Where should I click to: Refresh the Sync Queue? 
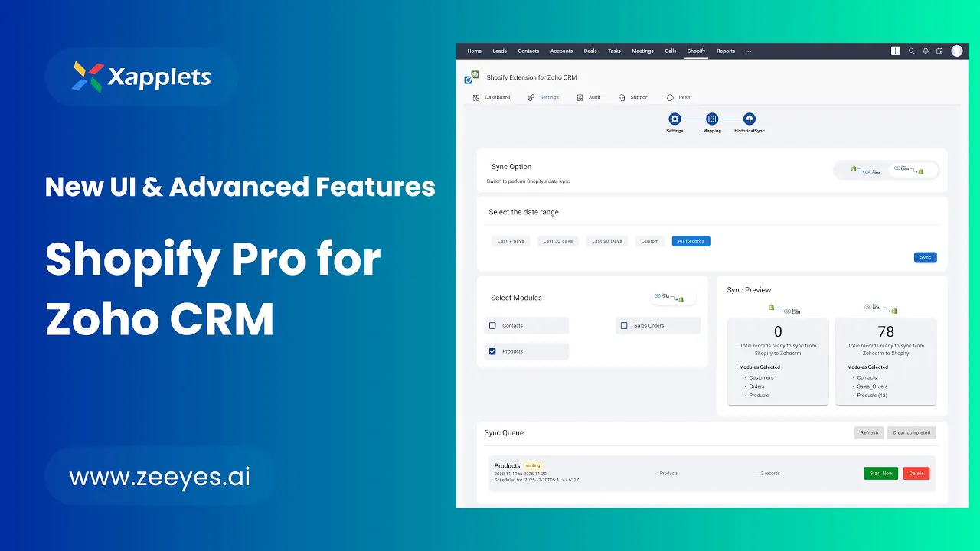point(869,433)
